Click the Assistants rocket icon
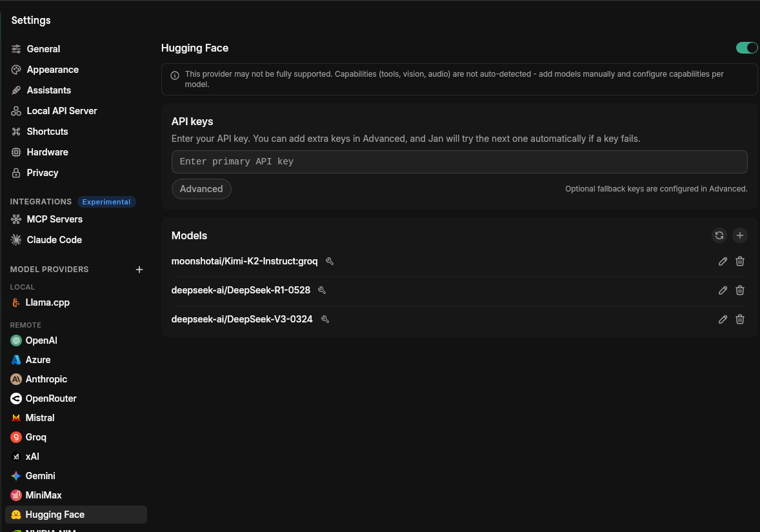The height and width of the screenshot is (532, 760). pos(16,90)
